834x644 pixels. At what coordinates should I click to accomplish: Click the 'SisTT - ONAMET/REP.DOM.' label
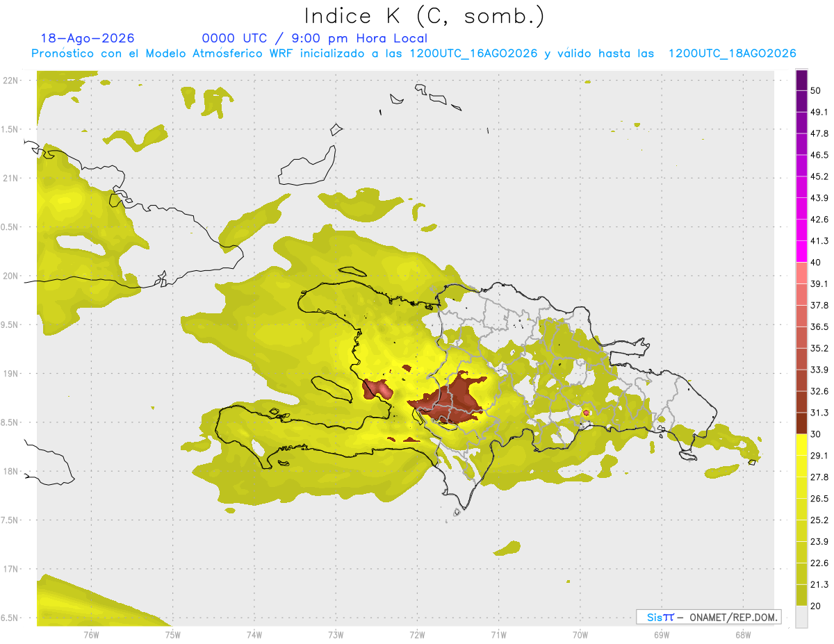pyautogui.click(x=709, y=617)
